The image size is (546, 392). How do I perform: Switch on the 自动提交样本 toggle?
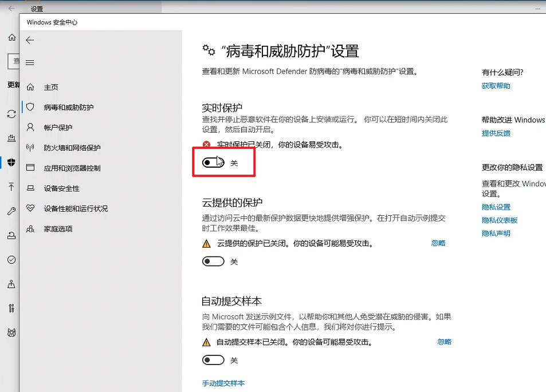(213, 361)
